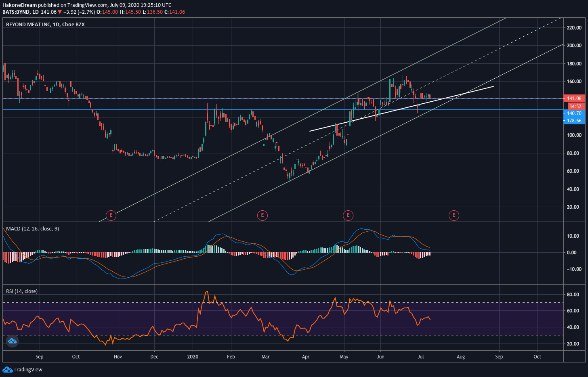This screenshot has width=588, height=377.
Task: Click the earnings marker near November
Action: click(111, 215)
